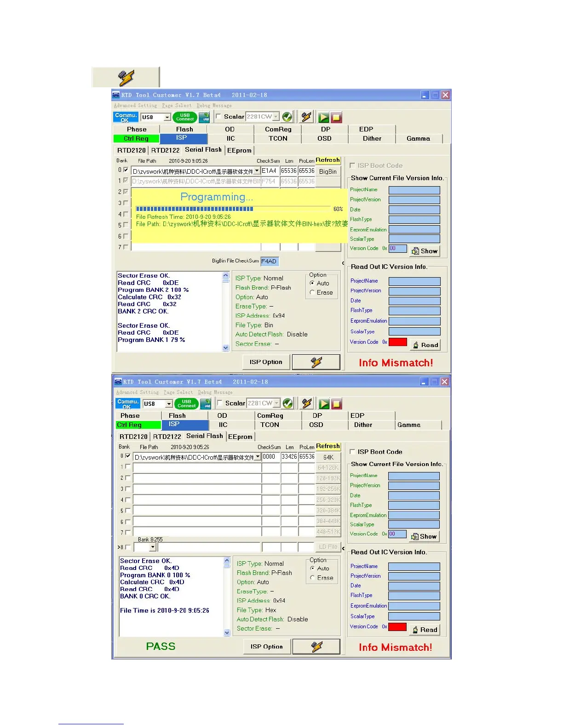
Task: Toggle the Scalar checkbox in the upper window
Action: pyautogui.click(x=218, y=116)
